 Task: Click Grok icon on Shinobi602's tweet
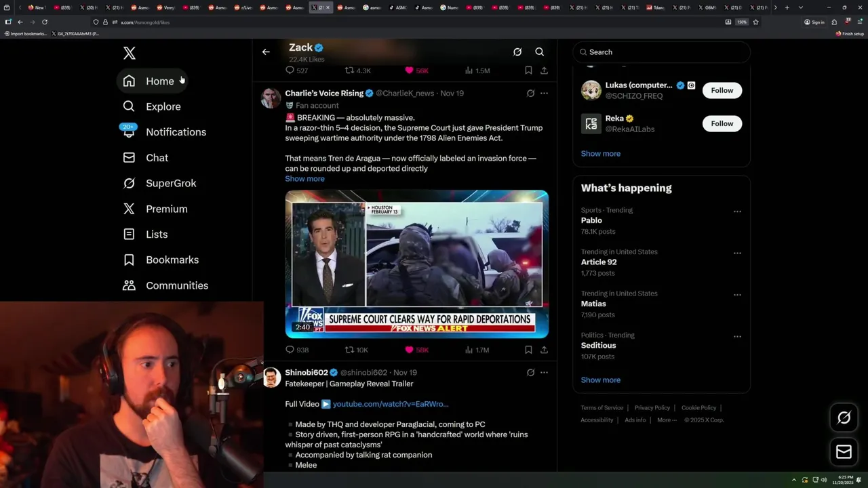click(530, 373)
